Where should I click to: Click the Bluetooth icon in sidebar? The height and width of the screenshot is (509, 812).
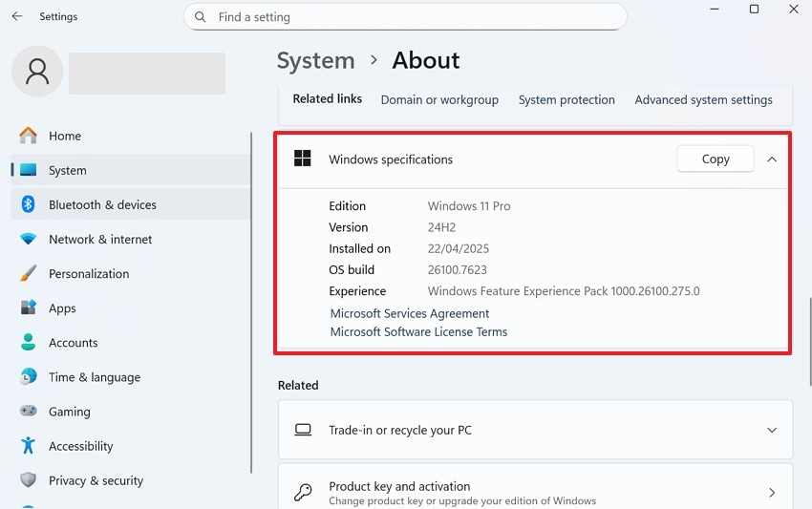(x=28, y=204)
